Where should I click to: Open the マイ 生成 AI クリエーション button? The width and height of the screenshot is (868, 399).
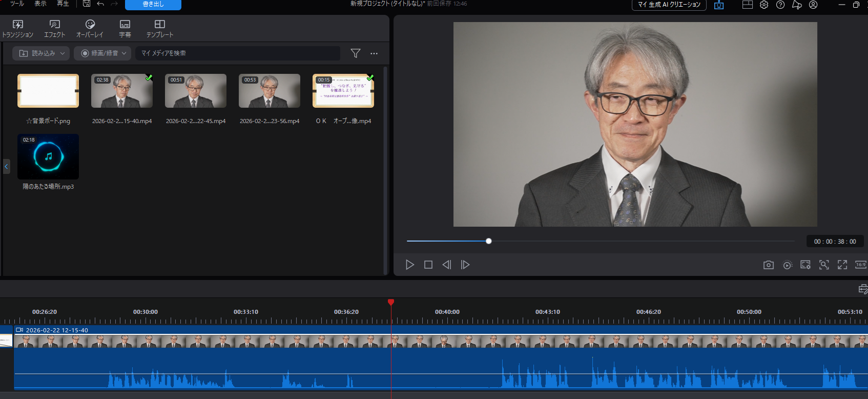coord(669,5)
